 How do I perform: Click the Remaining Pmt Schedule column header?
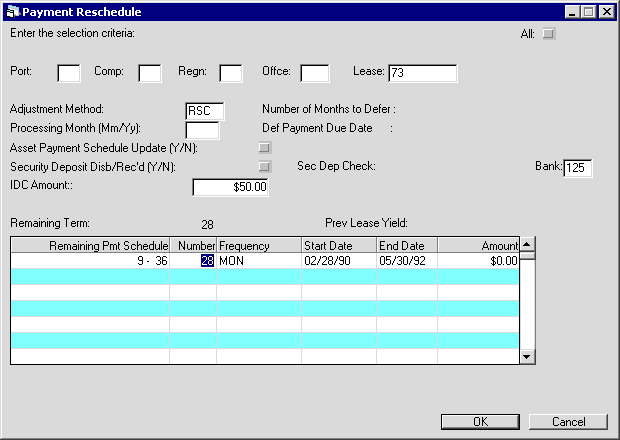[x=90, y=245]
